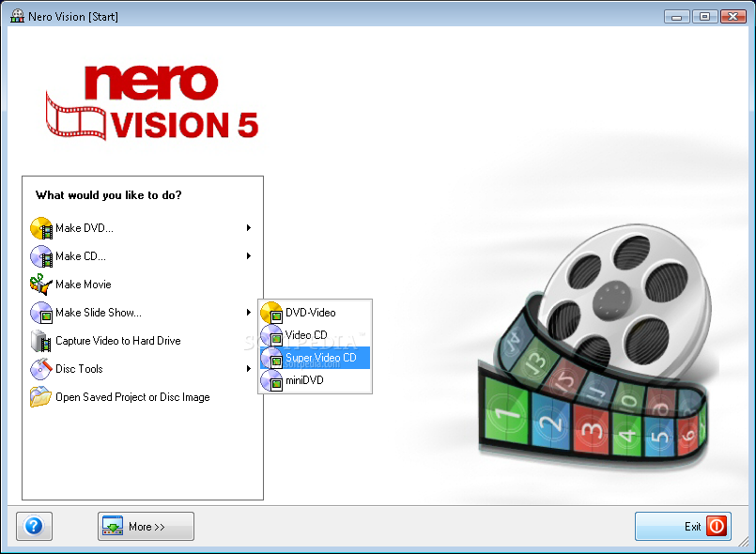Click the Super Video CD disc icon

[271, 358]
